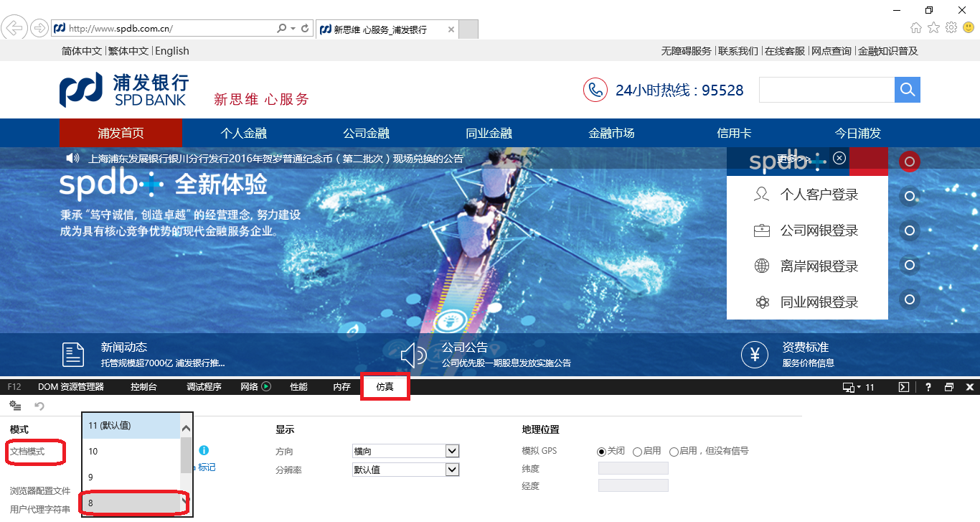
Task: Open 公司金融 navigation menu
Action: tap(366, 133)
